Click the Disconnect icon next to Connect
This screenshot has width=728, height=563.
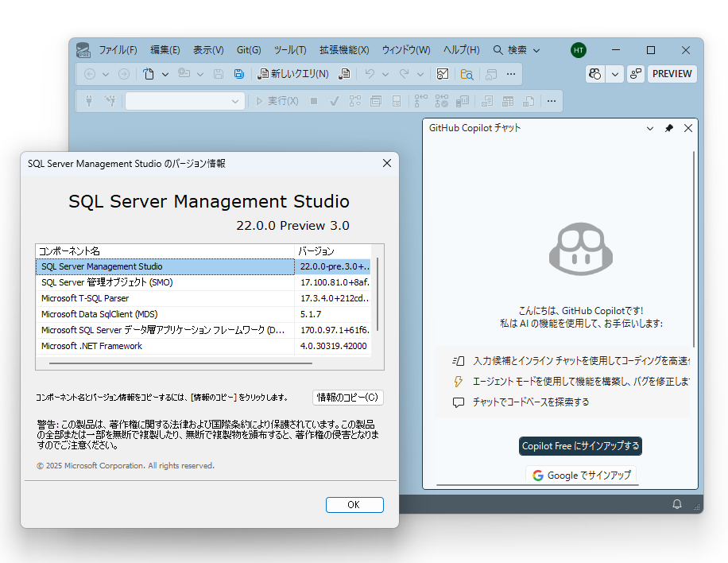point(110,101)
